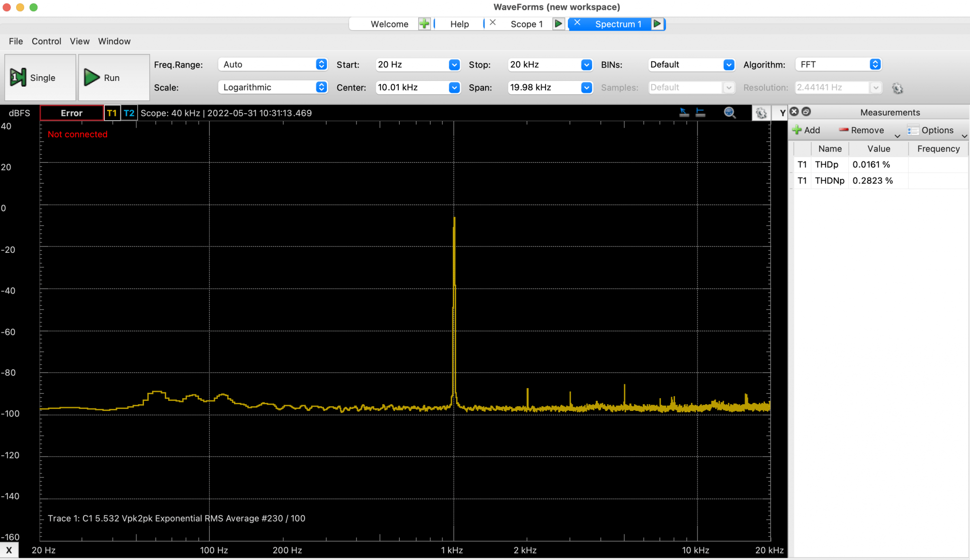Select the X cursor arrow tool icon

pos(684,113)
